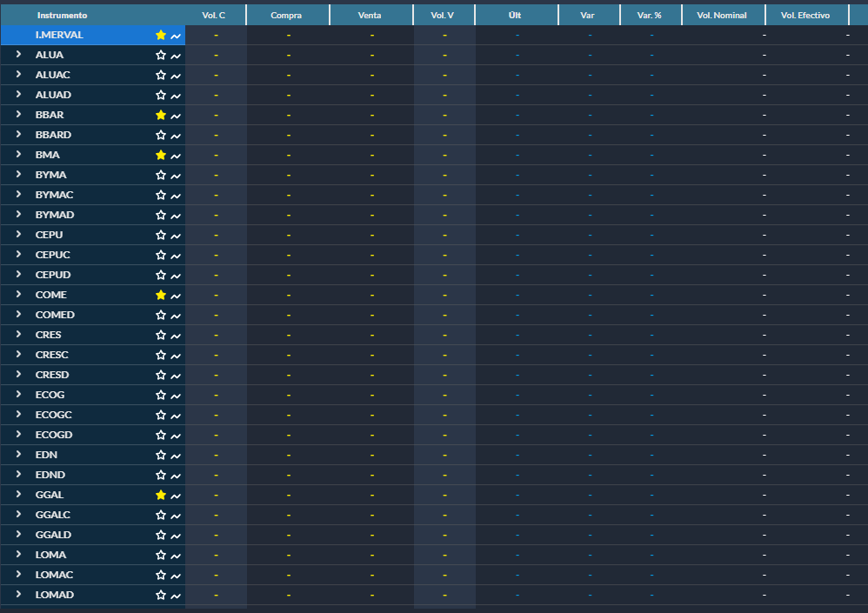This screenshot has width=868, height=613.
Task: Open the chart icon for LOMAC
Action: [176, 576]
